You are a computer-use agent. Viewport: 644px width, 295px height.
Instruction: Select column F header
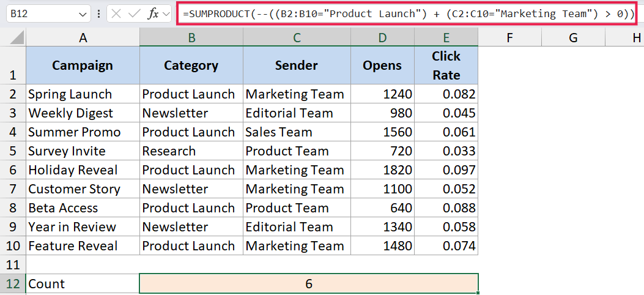509,38
